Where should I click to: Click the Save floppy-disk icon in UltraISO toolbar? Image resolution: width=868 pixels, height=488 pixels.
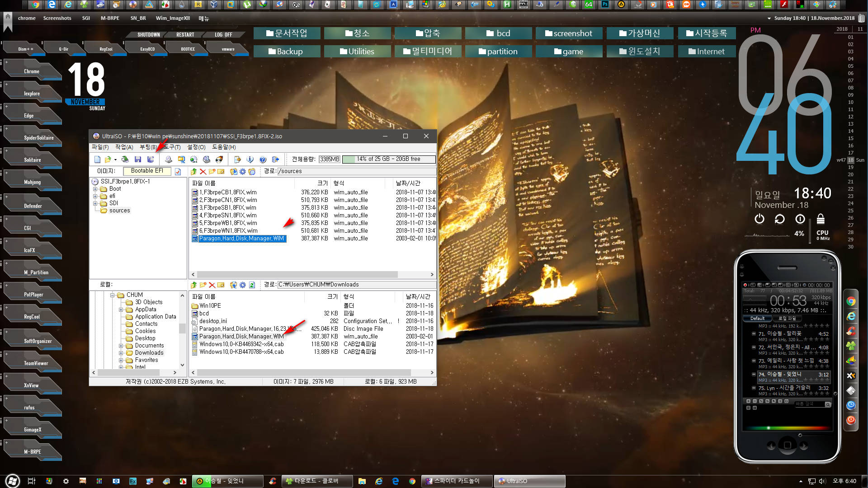138,159
